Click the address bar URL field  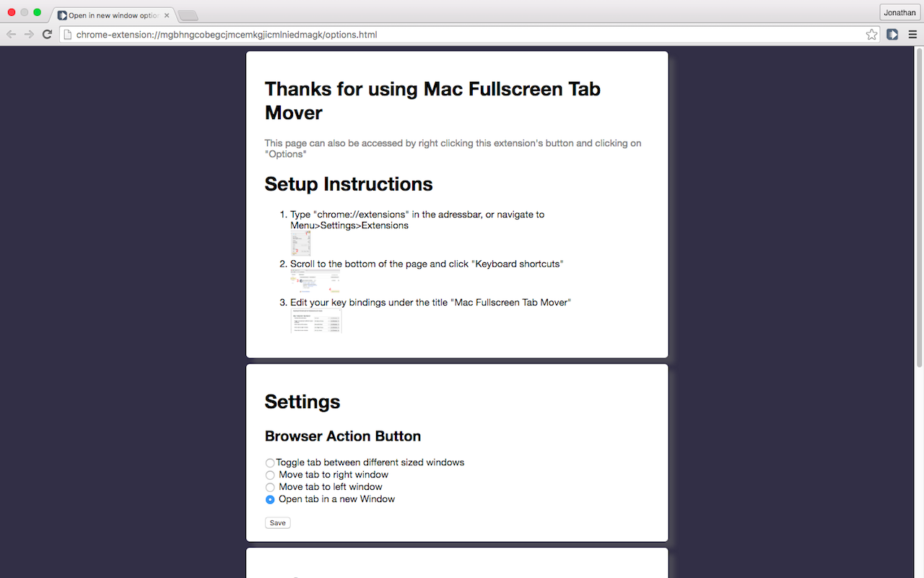pyautogui.click(x=469, y=34)
